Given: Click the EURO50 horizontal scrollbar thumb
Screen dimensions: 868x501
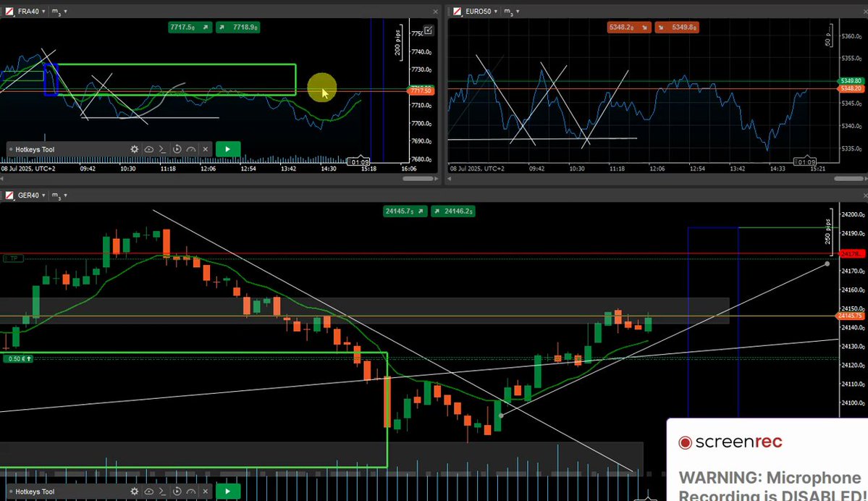Looking at the screenshot, I should coord(849,179).
